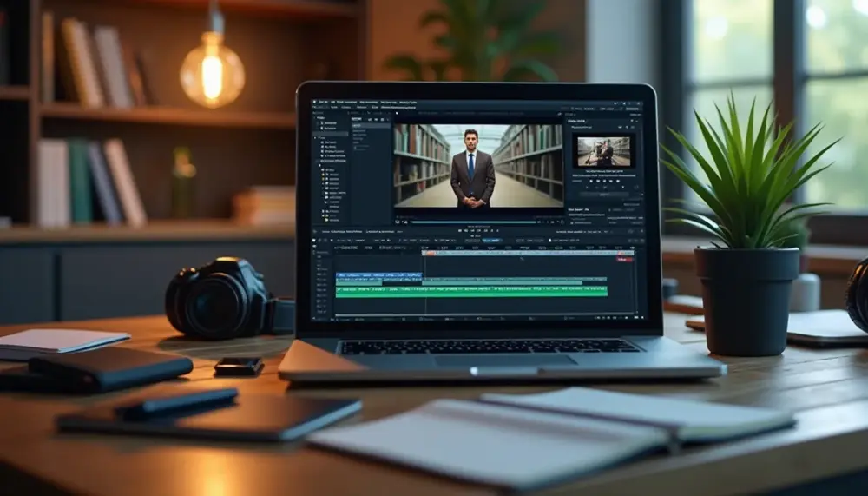Image resolution: width=868 pixels, height=496 pixels.
Task: Click the highlighted blue button in the timeline toolbar
Action: tap(490, 240)
